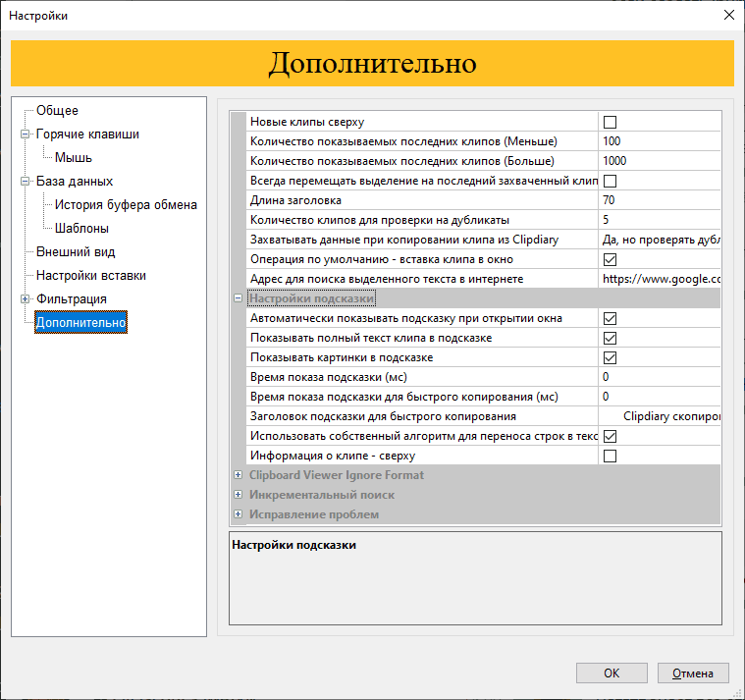
Task: Check 'Информация о клипе - сверху' option
Action: coord(610,456)
